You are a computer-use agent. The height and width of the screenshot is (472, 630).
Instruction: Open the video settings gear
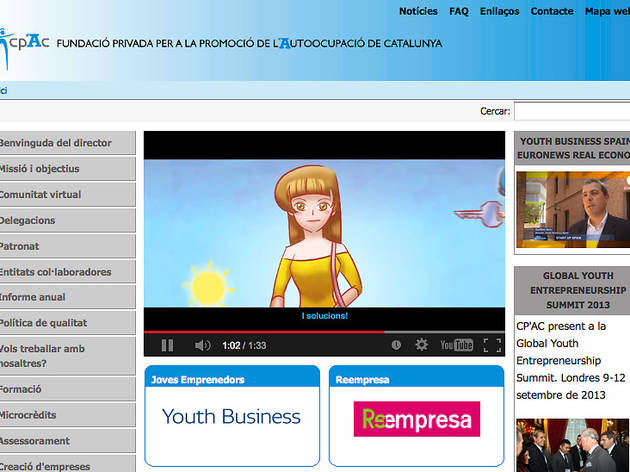(421, 345)
